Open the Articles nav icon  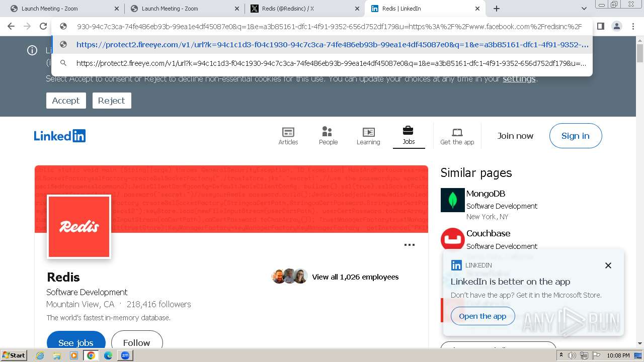click(288, 136)
